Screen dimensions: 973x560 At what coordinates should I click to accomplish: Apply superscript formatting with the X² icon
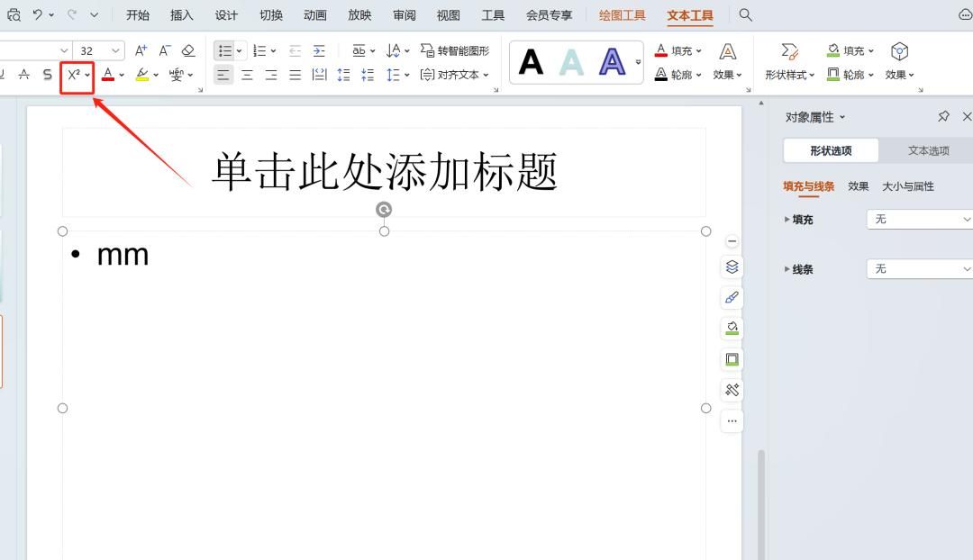[x=74, y=76]
